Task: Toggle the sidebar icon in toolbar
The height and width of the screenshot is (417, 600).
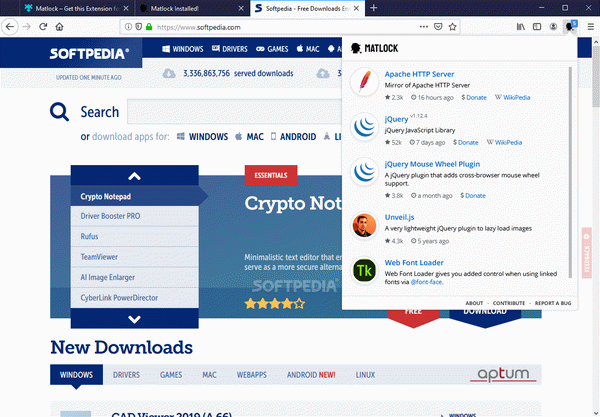Action: 537,27
